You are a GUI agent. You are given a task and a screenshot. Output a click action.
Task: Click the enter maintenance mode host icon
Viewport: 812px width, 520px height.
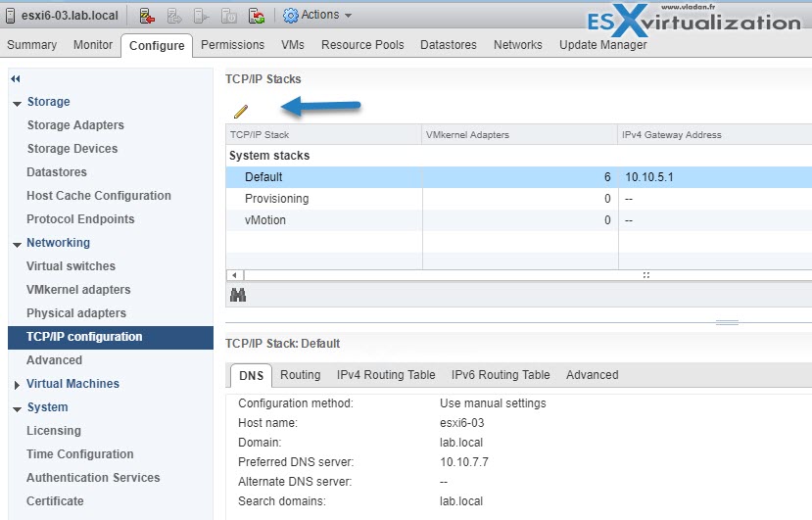coord(147,16)
